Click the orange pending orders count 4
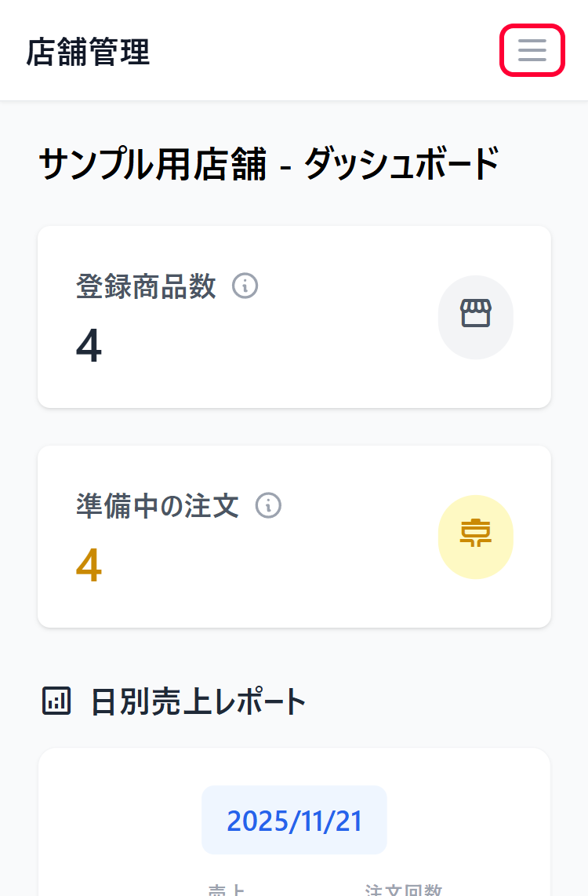Screen dimensions: 588x896 coord(89,565)
